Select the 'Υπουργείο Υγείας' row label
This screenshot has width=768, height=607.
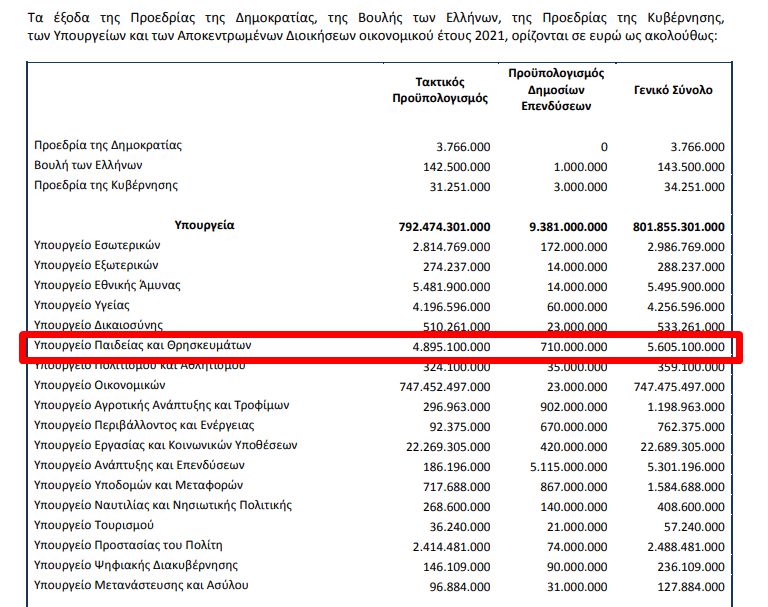(85, 306)
